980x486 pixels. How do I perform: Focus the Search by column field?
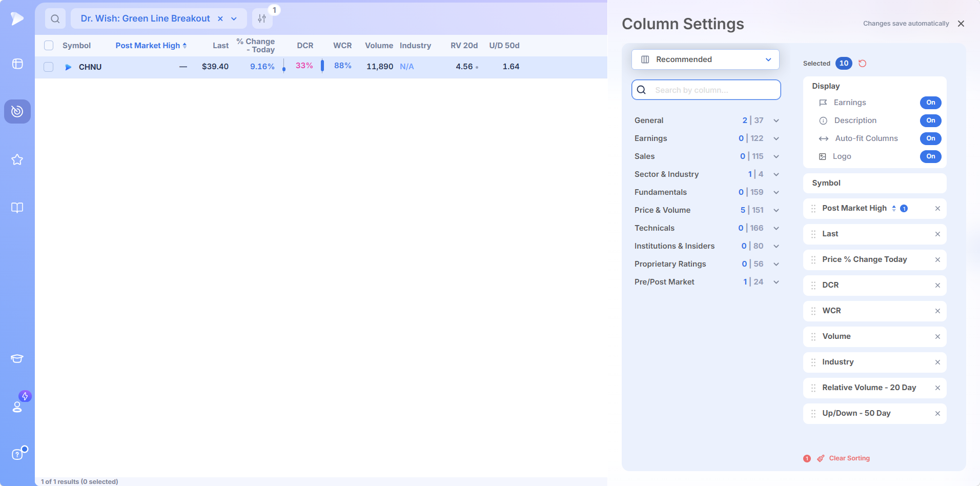[x=706, y=90]
